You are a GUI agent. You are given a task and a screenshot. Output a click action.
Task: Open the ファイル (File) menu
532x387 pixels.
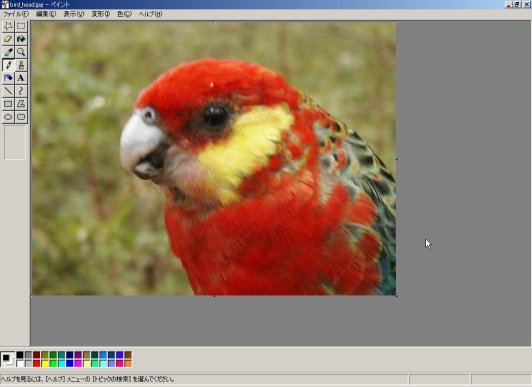(x=16, y=14)
